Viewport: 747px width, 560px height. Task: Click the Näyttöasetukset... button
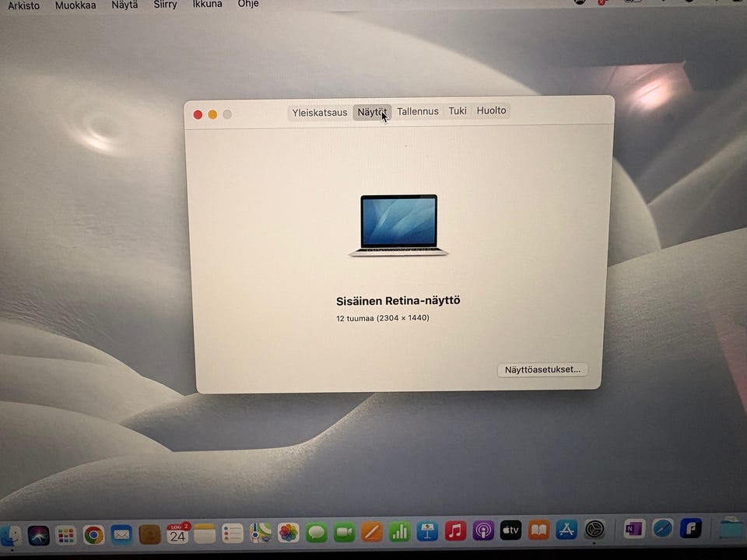(542, 369)
